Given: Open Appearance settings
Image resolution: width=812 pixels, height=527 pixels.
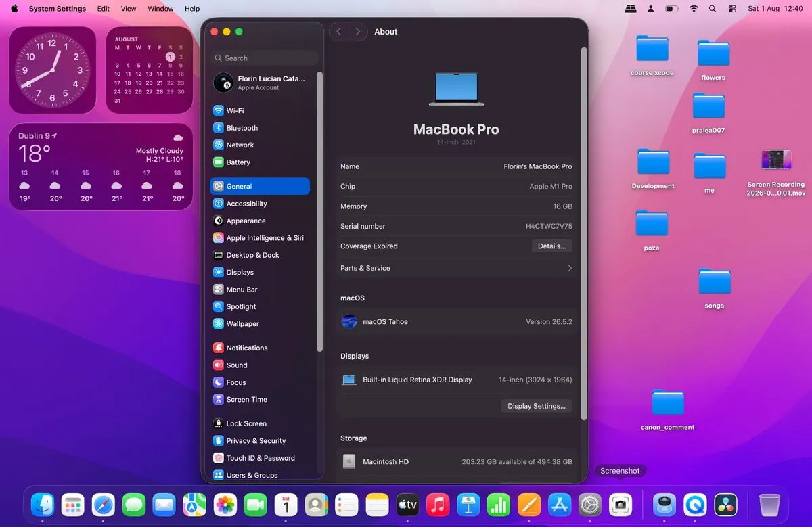Looking at the screenshot, I should pos(260,221).
